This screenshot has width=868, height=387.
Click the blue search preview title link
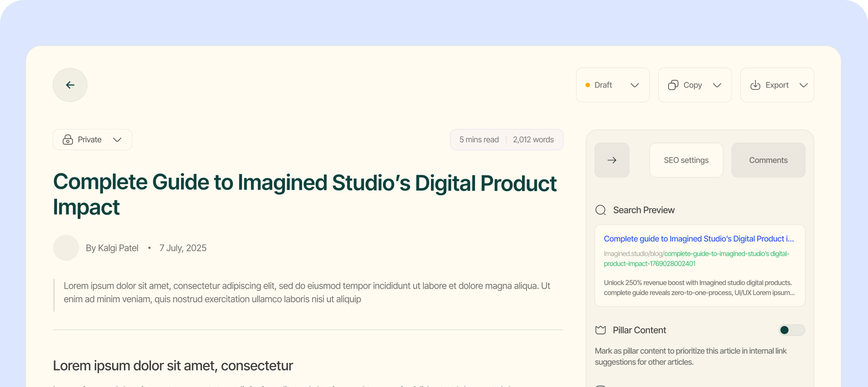click(699, 239)
